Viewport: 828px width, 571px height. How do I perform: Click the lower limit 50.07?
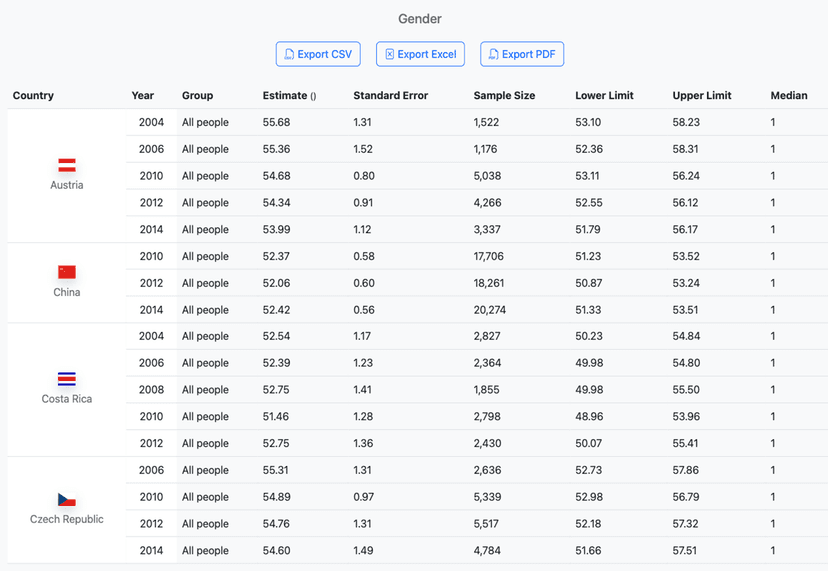(x=589, y=444)
